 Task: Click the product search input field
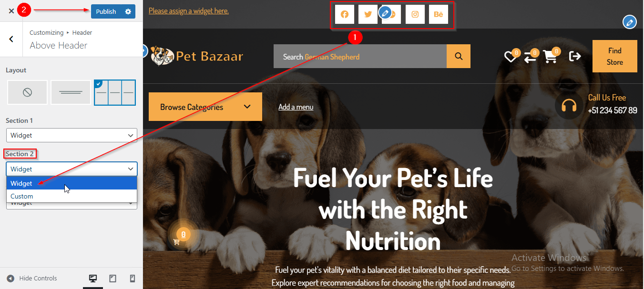click(360, 57)
